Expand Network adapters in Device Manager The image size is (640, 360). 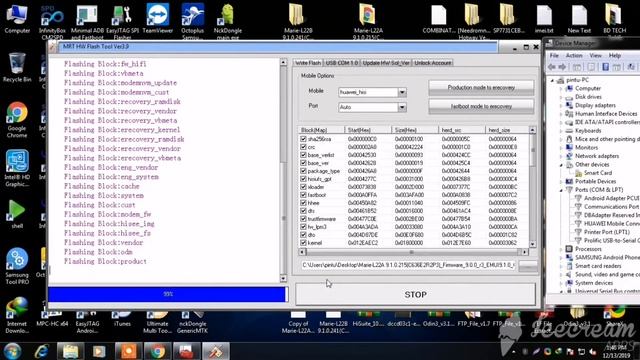[562, 156]
